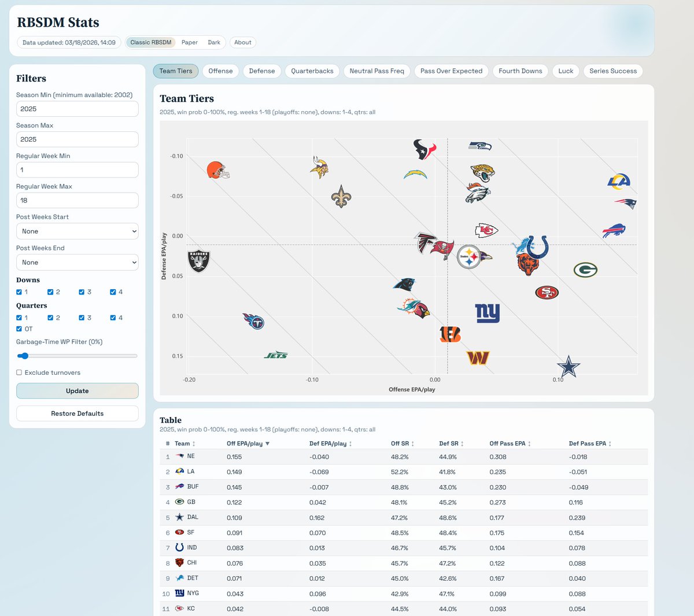
Task: Sort table by Def SR column
Action: [x=452, y=444]
